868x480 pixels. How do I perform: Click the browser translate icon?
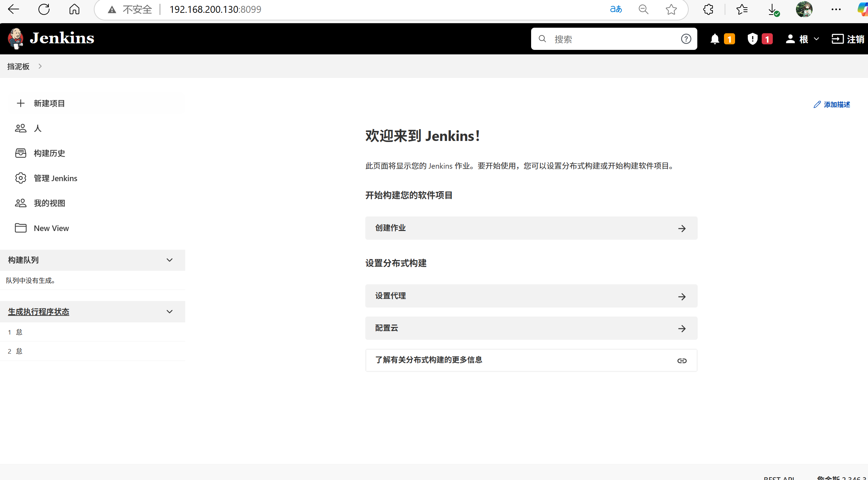point(616,9)
